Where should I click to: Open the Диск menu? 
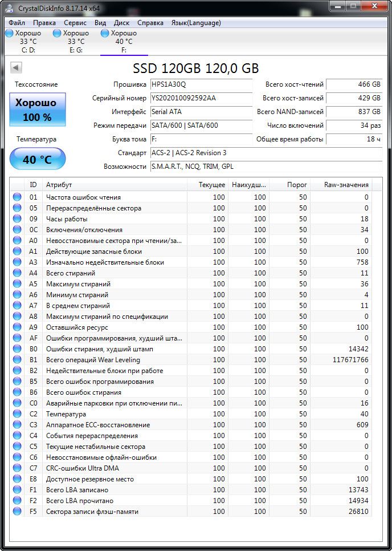pos(121,23)
